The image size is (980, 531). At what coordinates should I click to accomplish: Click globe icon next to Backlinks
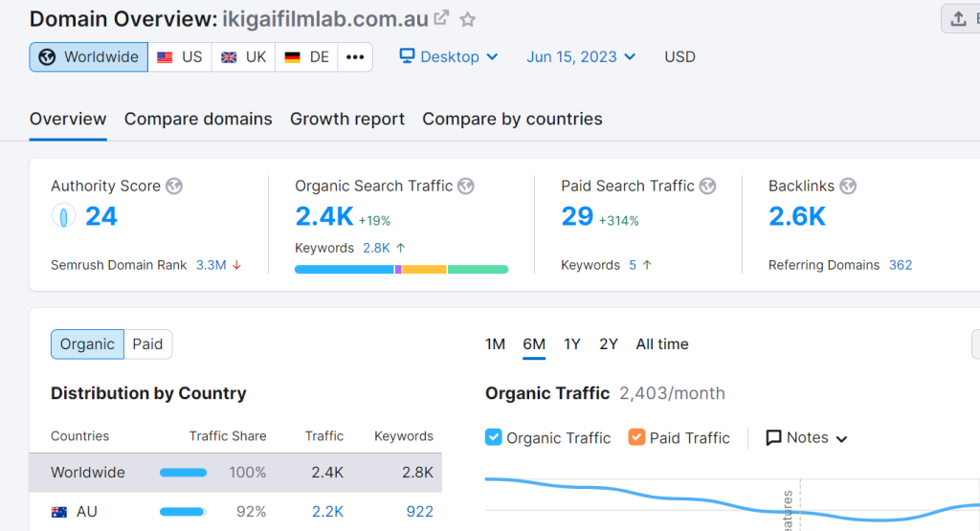(x=848, y=187)
